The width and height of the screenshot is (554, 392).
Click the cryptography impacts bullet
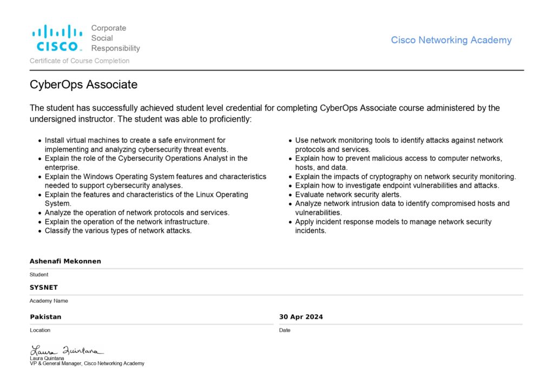[x=405, y=177]
